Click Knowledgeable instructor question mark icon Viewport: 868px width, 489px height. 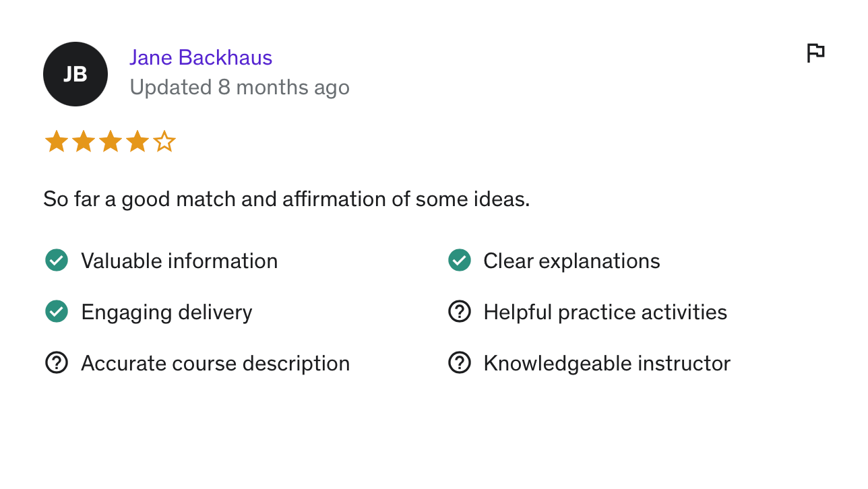tap(460, 363)
